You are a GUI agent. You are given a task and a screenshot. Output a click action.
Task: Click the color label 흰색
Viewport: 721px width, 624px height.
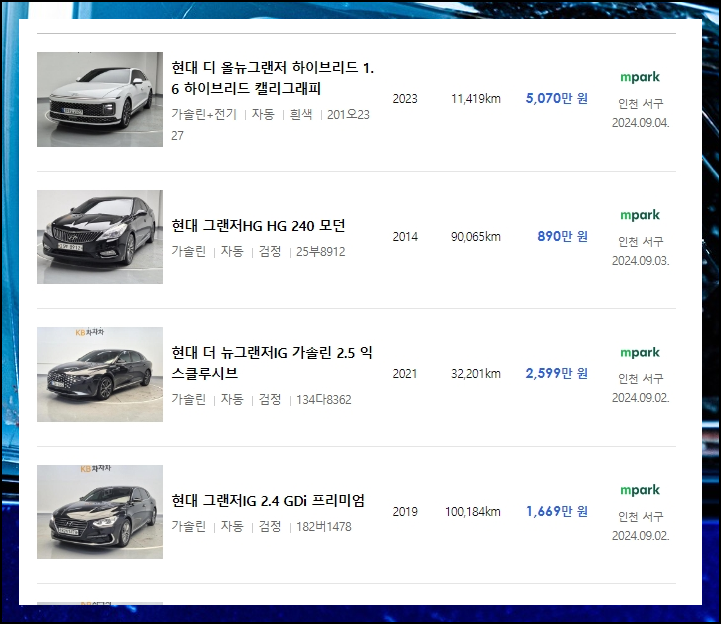[301, 114]
